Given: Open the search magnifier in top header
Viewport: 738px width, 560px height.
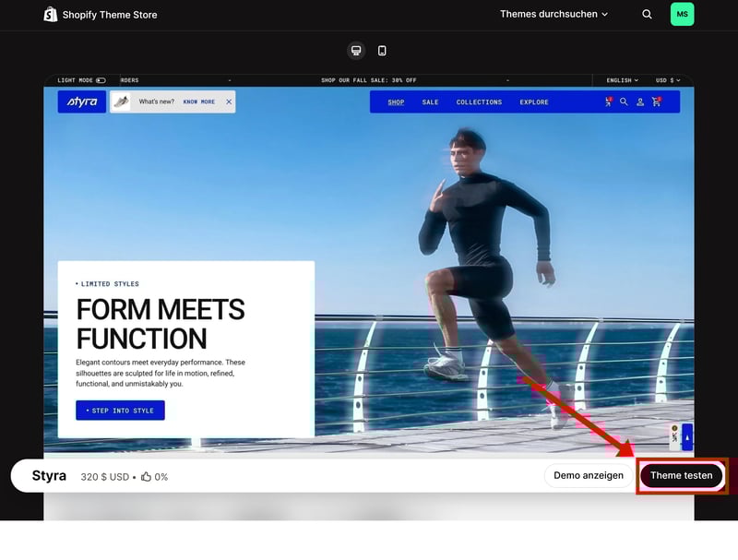Looking at the screenshot, I should click(647, 15).
